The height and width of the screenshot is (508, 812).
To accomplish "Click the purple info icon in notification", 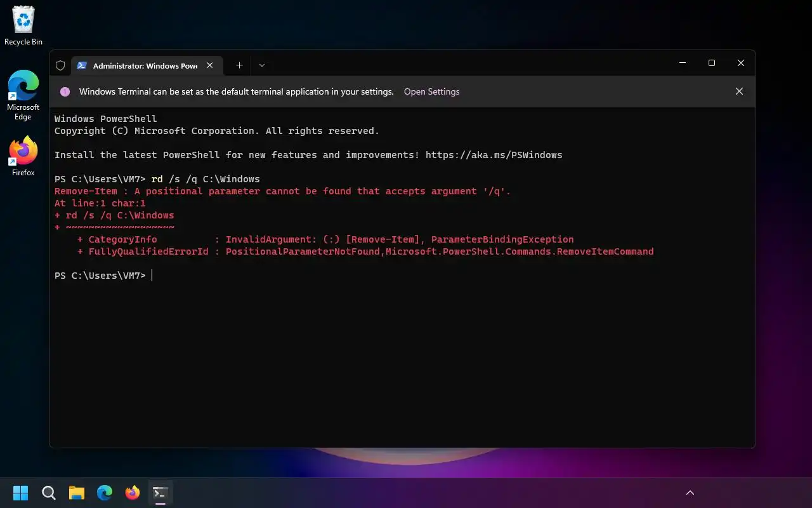I will (x=65, y=91).
